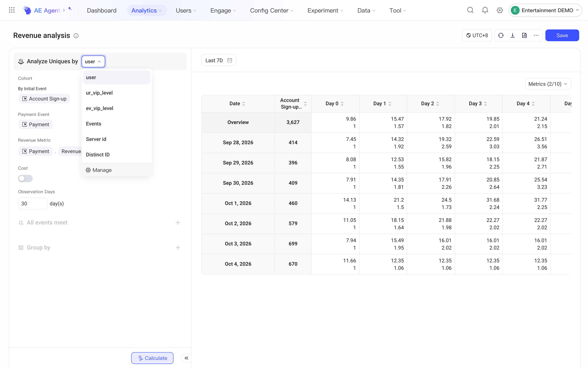Click the Oct 1, 2026 date cell
This screenshot has height=368, width=588.
238,203
